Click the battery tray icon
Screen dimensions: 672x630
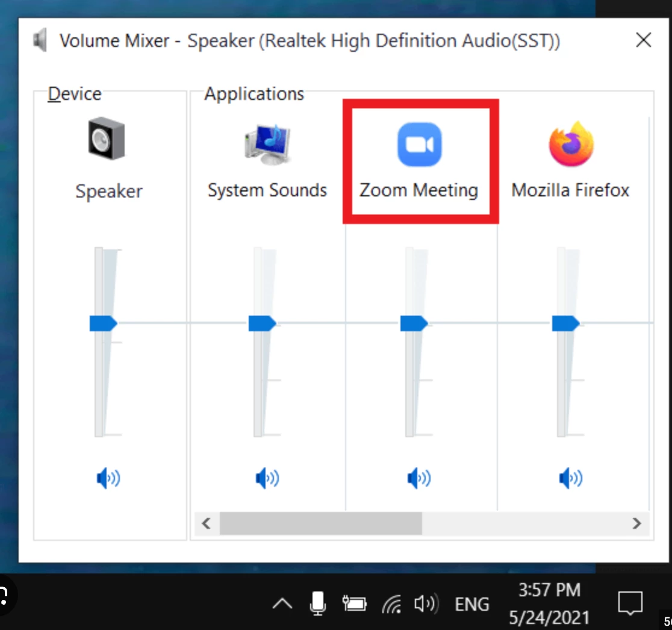(354, 603)
